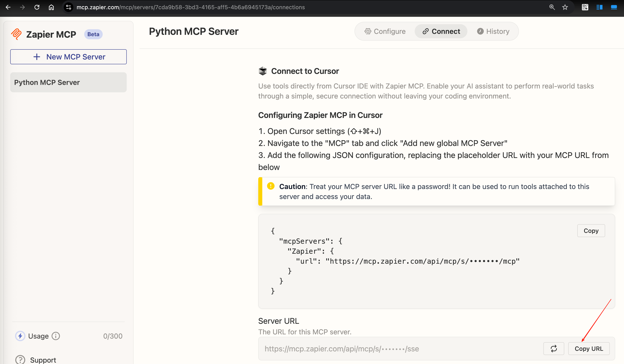This screenshot has height=364, width=624.
Task: Click the Zapier MCP logo
Action: (x=16, y=34)
